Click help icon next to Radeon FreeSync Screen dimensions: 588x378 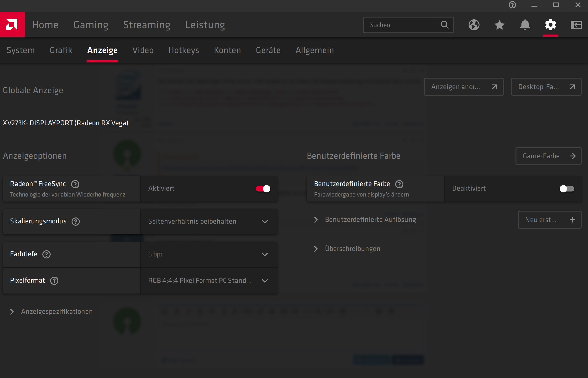(x=75, y=184)
